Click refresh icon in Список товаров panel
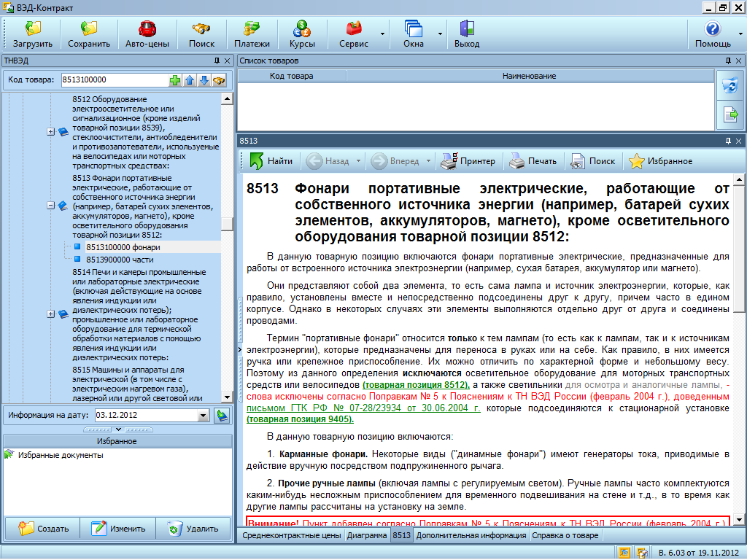Image resolution: width=747 pixels, height=560 pixels. click(x=730, y=86)
